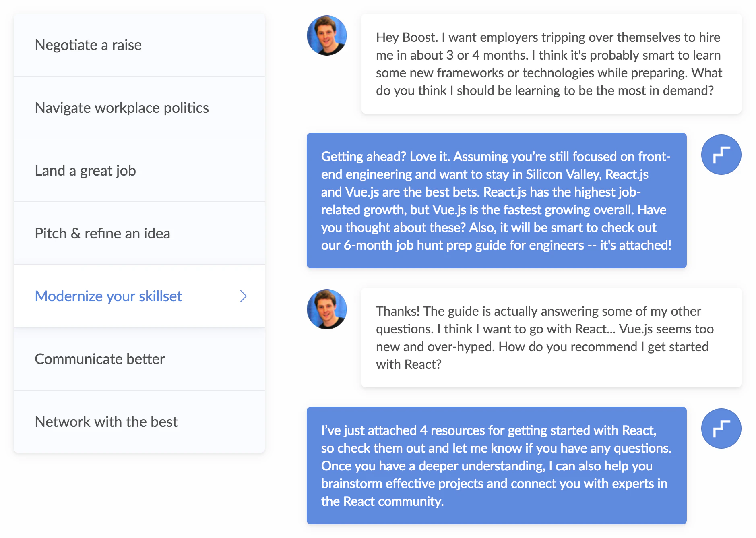The image size is (756, 538).
Task: Go to Network with the best
Action: tap(106, 422)
